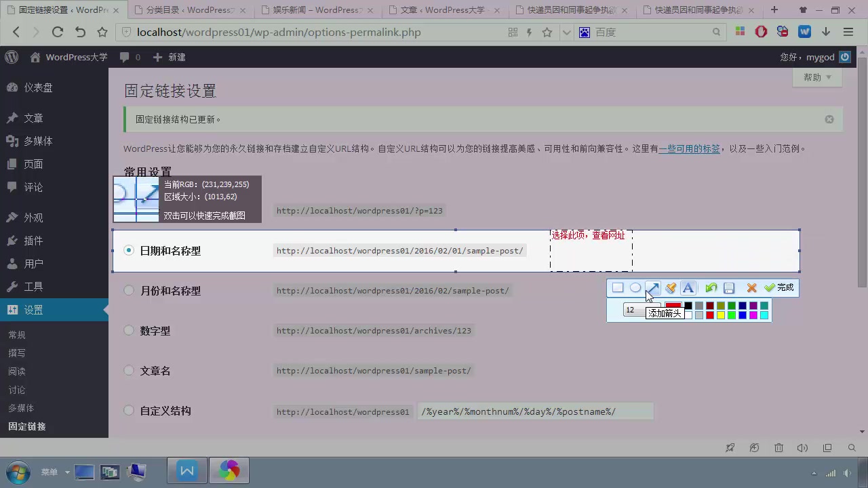The width and height of the screenshot is (868, 488).
Task: Select the brush annotation tool
Action: [x=671, y=288]
